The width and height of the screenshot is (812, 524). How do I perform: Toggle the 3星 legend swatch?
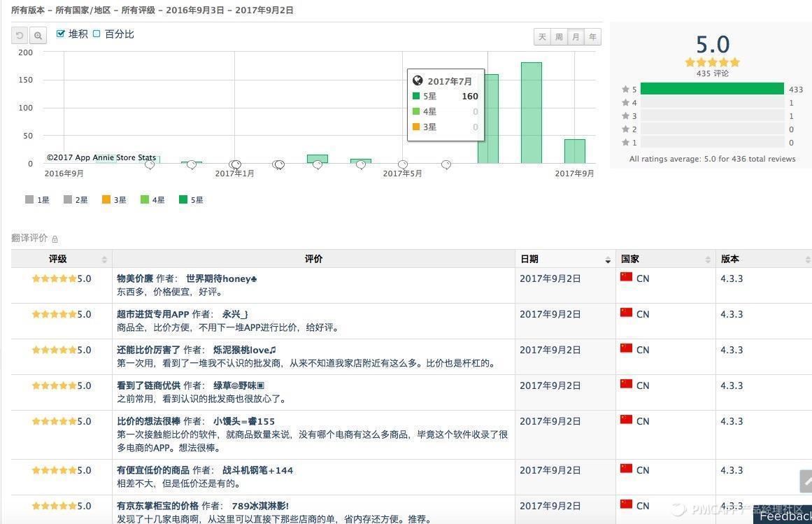(x=106, y=199)
